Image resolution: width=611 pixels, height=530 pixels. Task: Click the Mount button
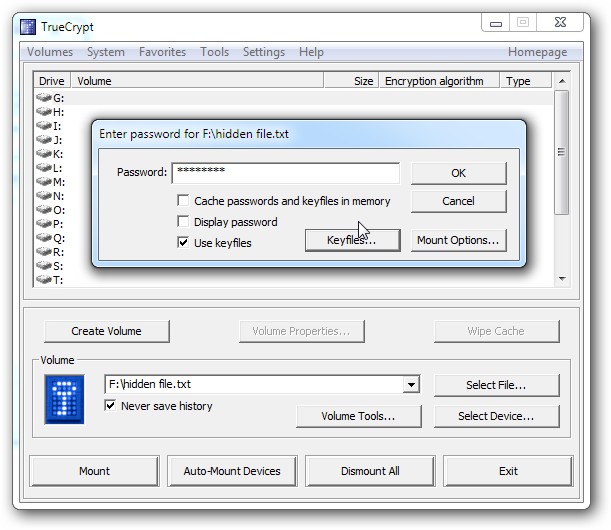[x=94, y=471]
